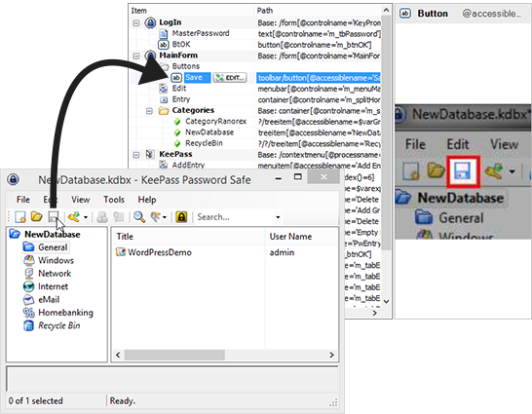Click the left arrow of entry list scrollbar
532x414 pixels.
coord(118,355)
